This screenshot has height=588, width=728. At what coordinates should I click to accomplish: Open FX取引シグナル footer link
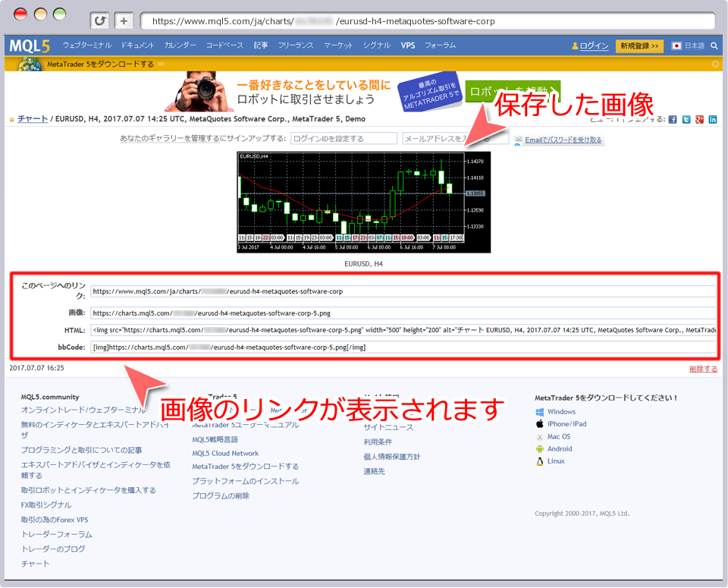(x=46, y=505)
